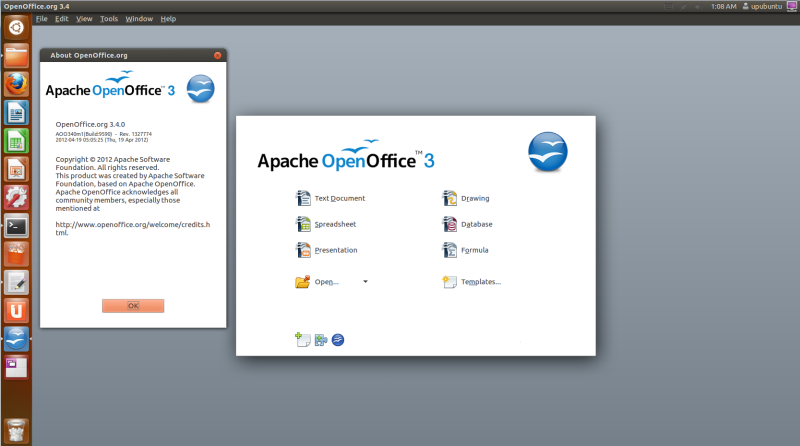Open the Templates dialog in Start Center
This screenshot has width=800, height=446.
click(x=471, y=282)
